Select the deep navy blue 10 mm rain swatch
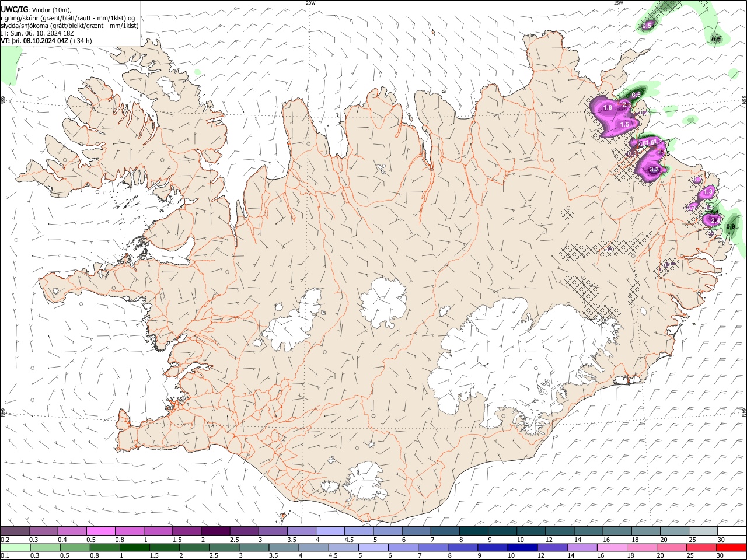 (521, 548)
